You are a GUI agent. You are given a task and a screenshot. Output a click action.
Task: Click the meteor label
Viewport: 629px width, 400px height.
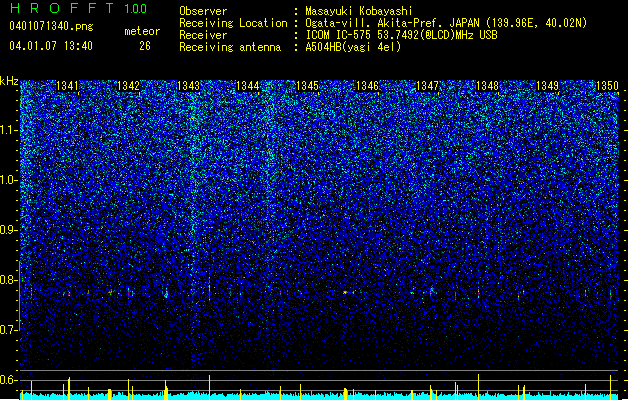tap(142, 31)
